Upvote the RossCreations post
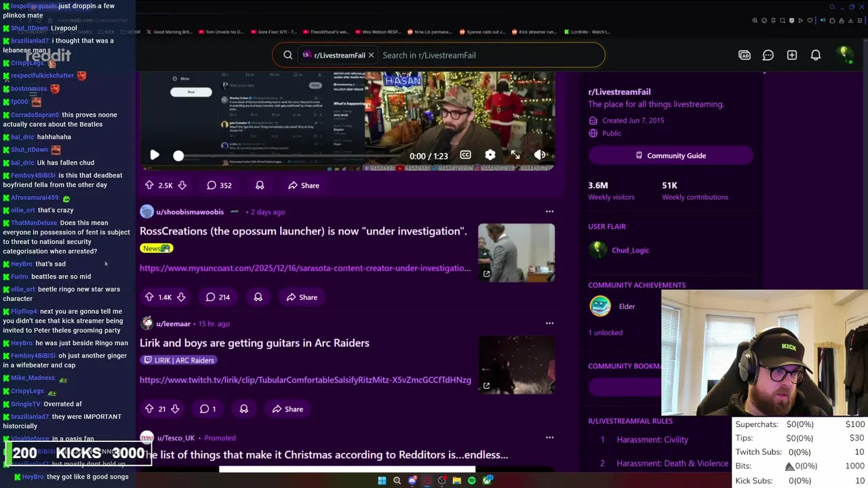Screen dimensions: 868x488 pos(149,297)
